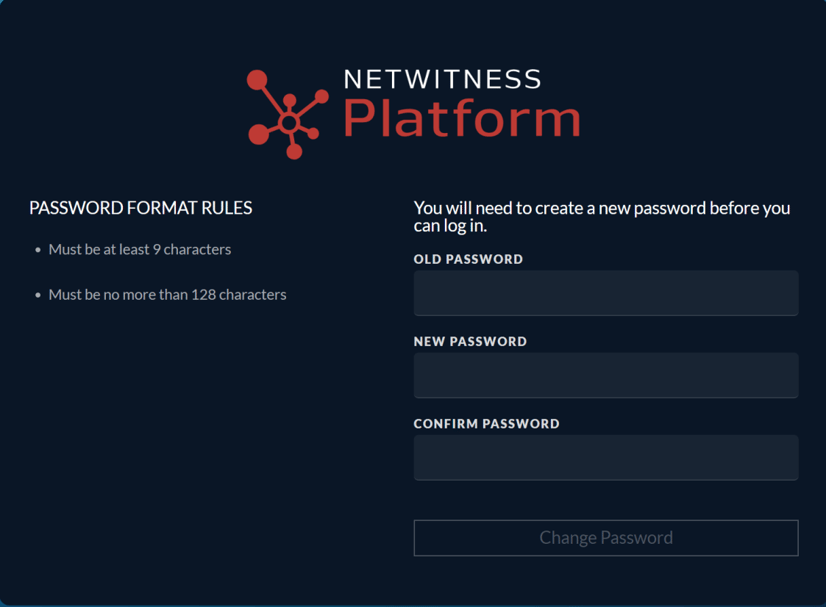Screen dimensions: 826x607
Task: Click the rule about minimum 9 characters
Action: click(x=140, y=249)
